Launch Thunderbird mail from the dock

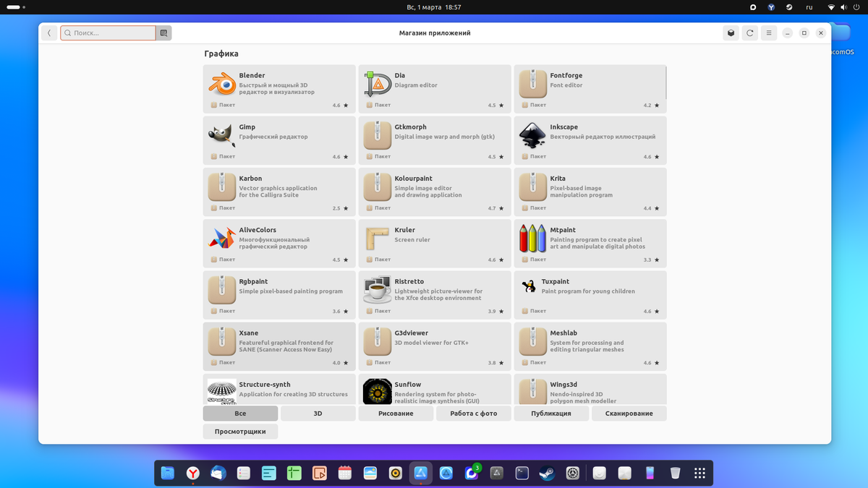coord(218,473)
